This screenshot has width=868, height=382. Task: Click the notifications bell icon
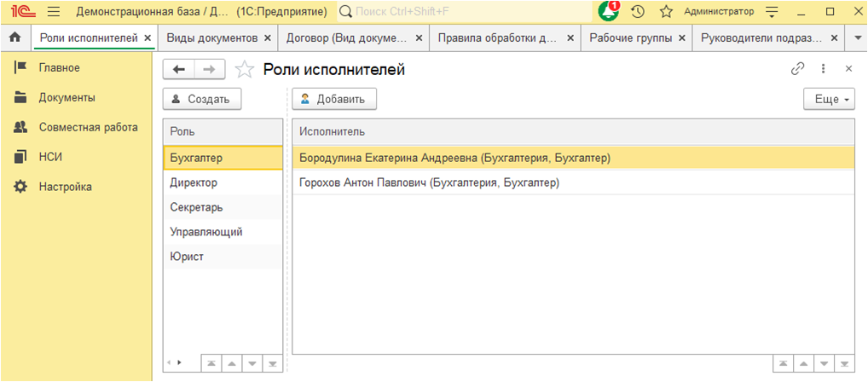(608, 12)
